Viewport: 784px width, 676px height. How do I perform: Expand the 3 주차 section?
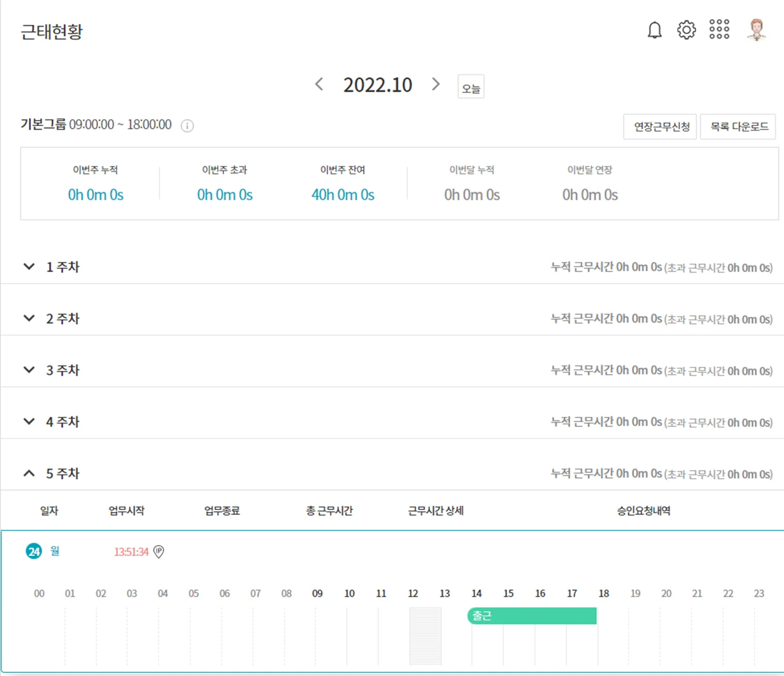(29, 370)
